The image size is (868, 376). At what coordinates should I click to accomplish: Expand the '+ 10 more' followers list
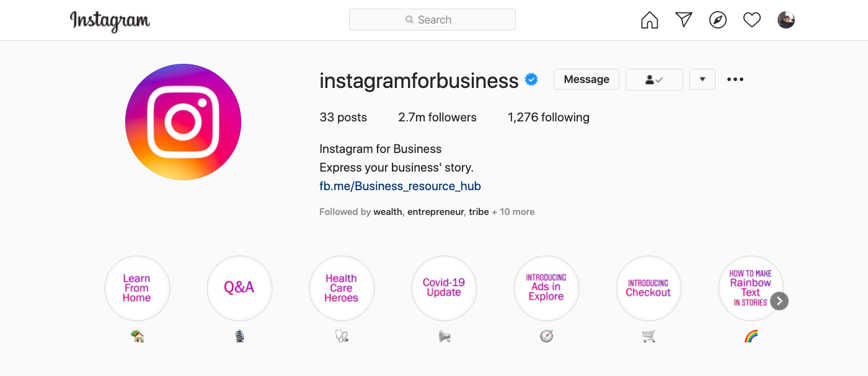point(513,212)
